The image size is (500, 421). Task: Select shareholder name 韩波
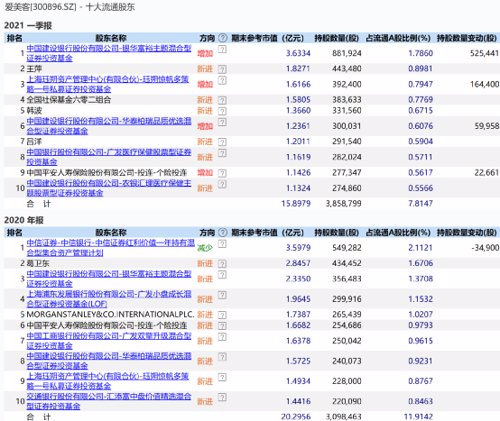(34, 111)
